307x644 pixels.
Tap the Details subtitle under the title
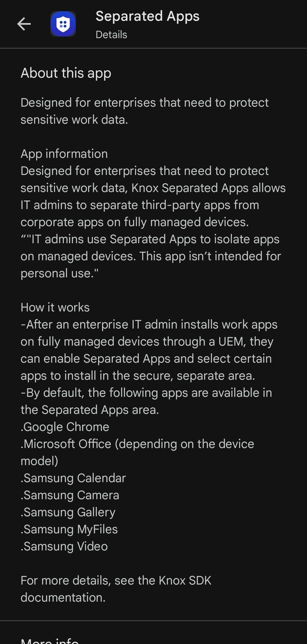click(111, 35)
